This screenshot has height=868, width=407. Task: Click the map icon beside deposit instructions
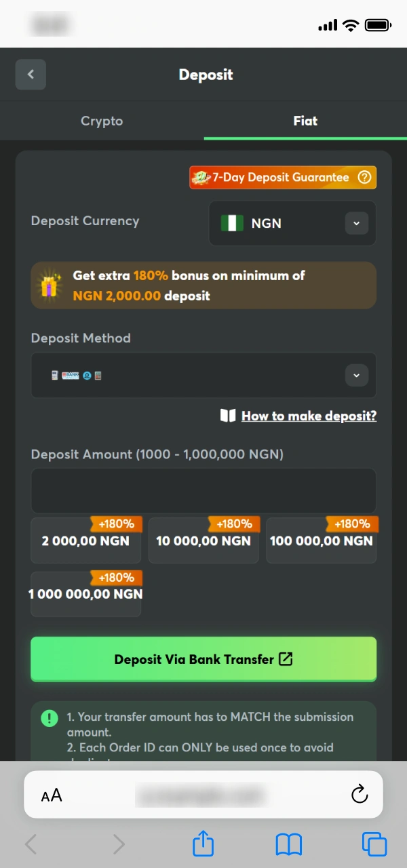228,416
